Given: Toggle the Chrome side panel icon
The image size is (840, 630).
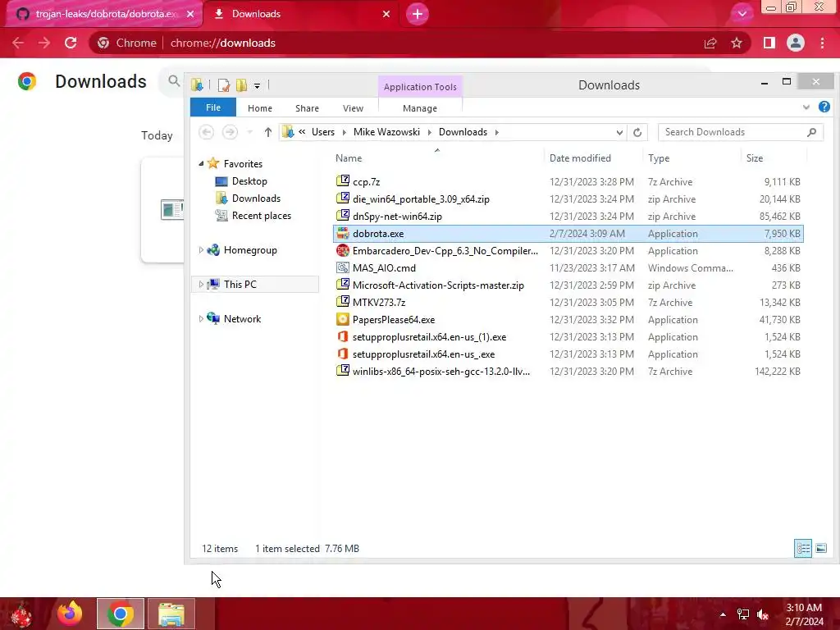Looking at the screenshot, I should 769,43.
